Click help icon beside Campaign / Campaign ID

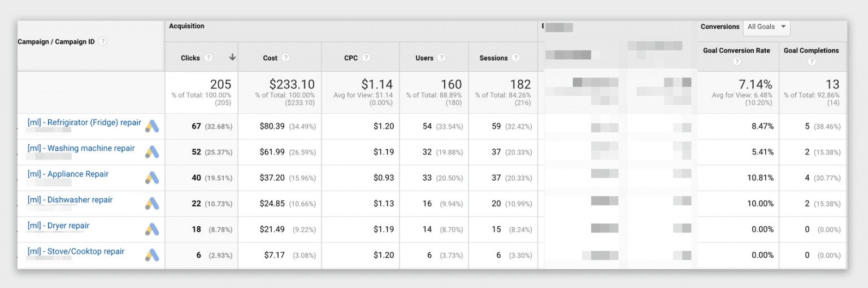103,42
